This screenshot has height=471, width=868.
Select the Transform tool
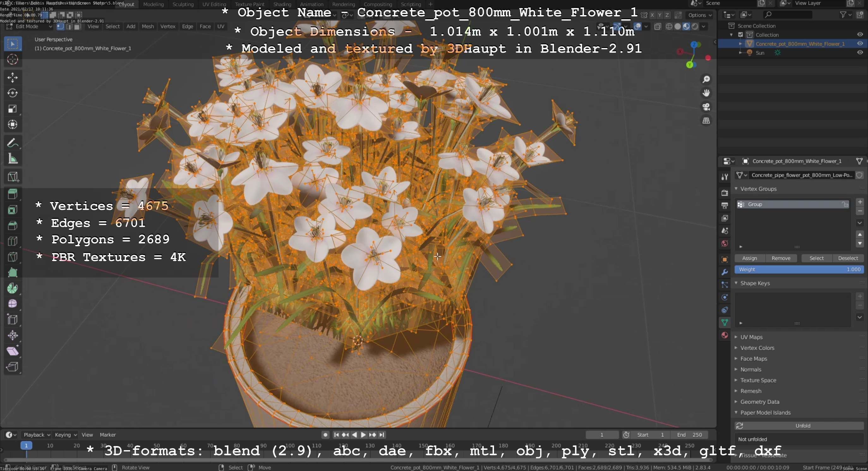12,125
